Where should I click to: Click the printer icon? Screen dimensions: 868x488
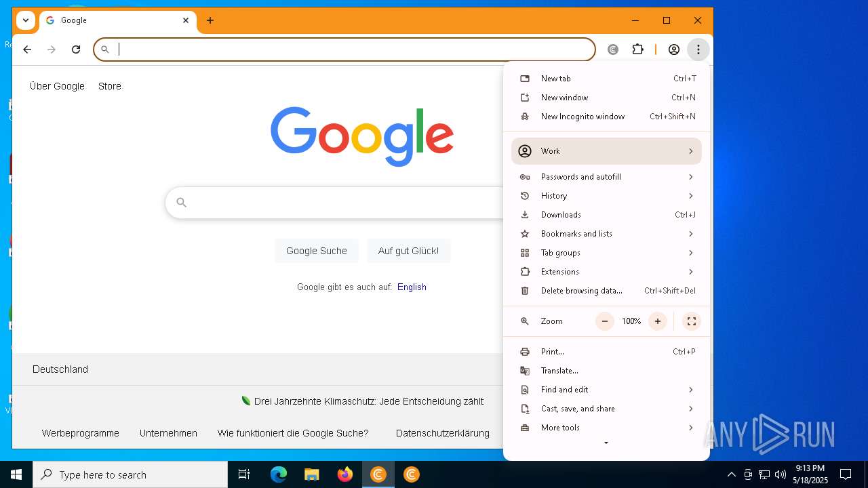click(x=525, y=352)
